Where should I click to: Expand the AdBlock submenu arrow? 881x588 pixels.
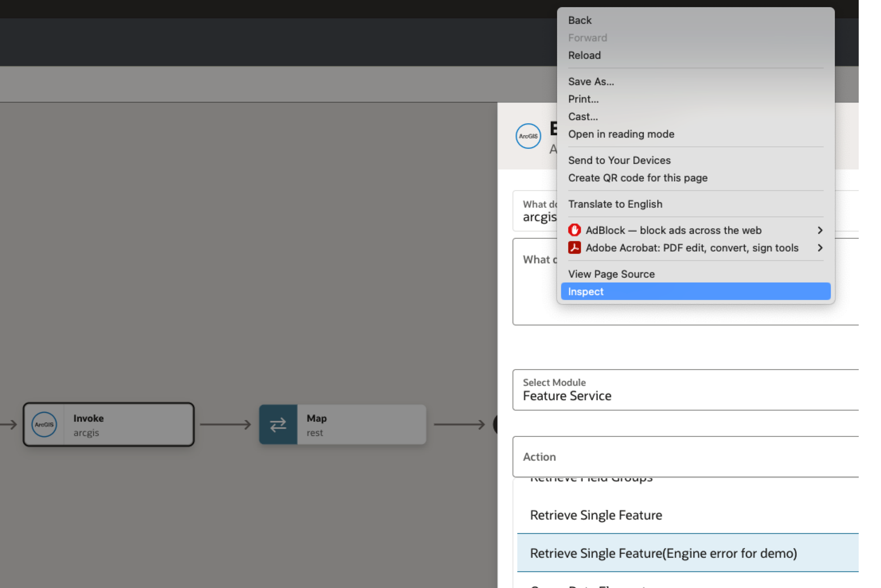tap(820, 230)
